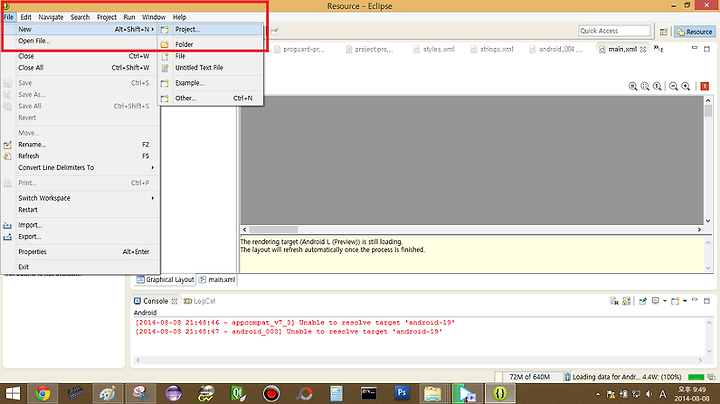
Task: Switch to the main.xml bottom tab
Action: [217, 280]
